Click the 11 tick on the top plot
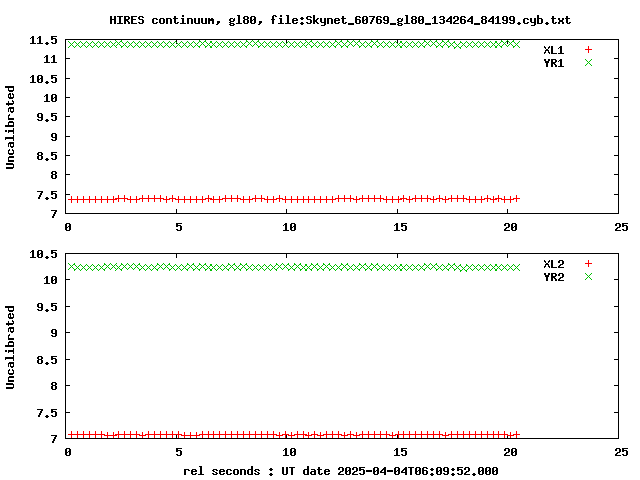The image size is (640, 480). pos(50,59)
